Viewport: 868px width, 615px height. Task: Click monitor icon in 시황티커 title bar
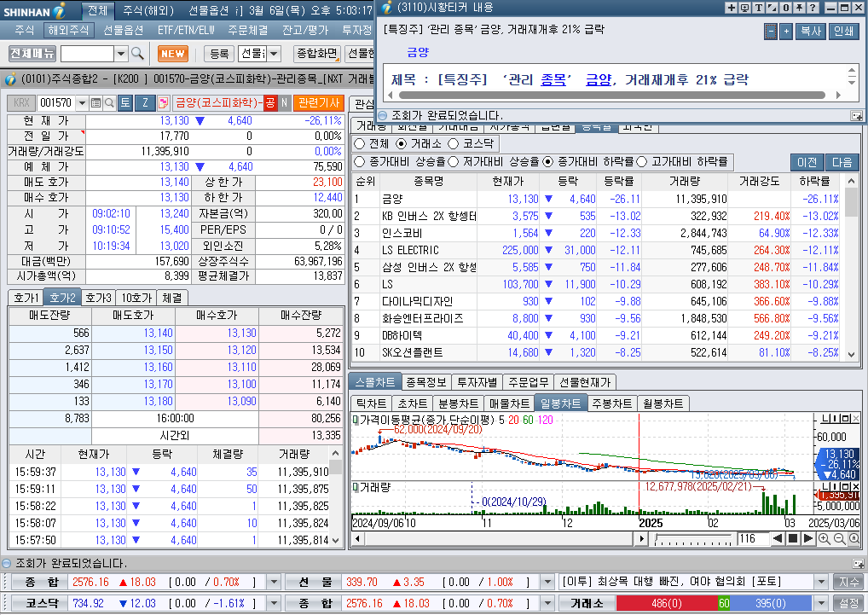click(x=744, y=8)
